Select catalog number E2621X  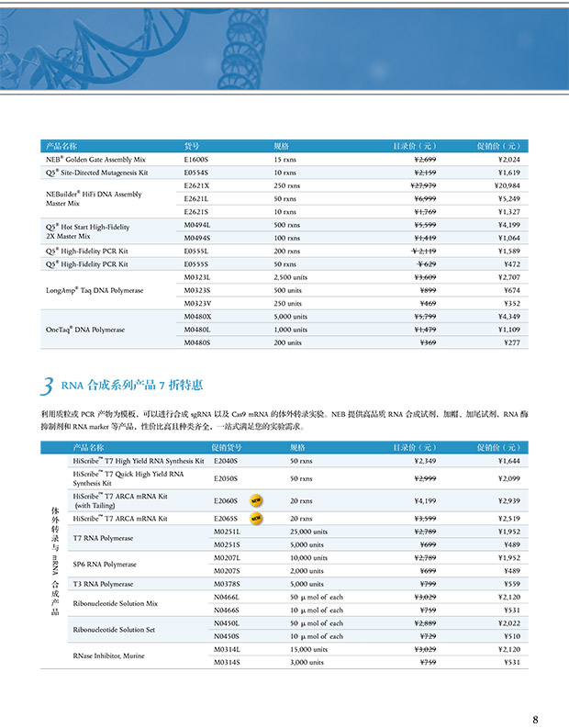(197, 185)
